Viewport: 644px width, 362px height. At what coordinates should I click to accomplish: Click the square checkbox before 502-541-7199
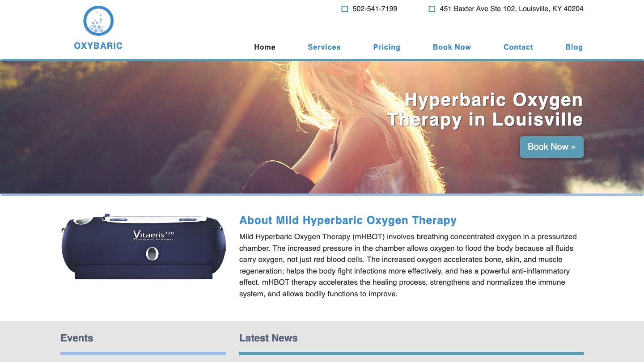click(x=344, y=8)
